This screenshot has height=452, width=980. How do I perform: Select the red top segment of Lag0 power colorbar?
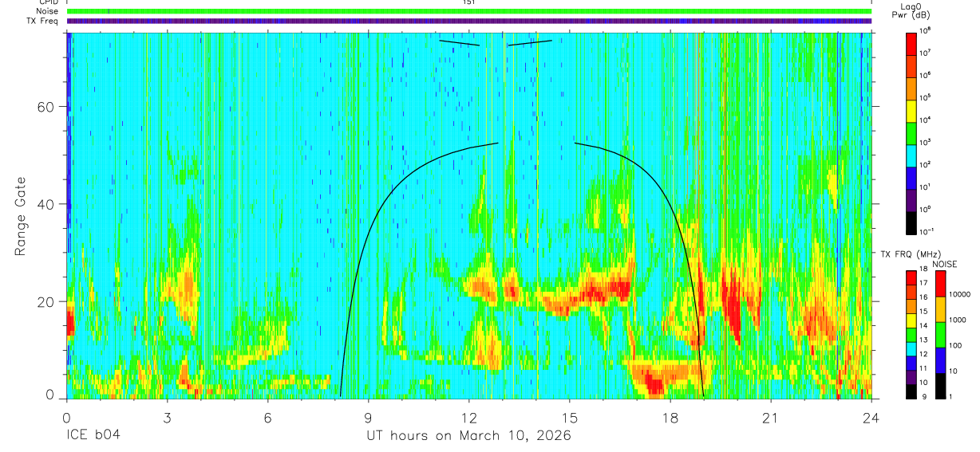[911, 42]
